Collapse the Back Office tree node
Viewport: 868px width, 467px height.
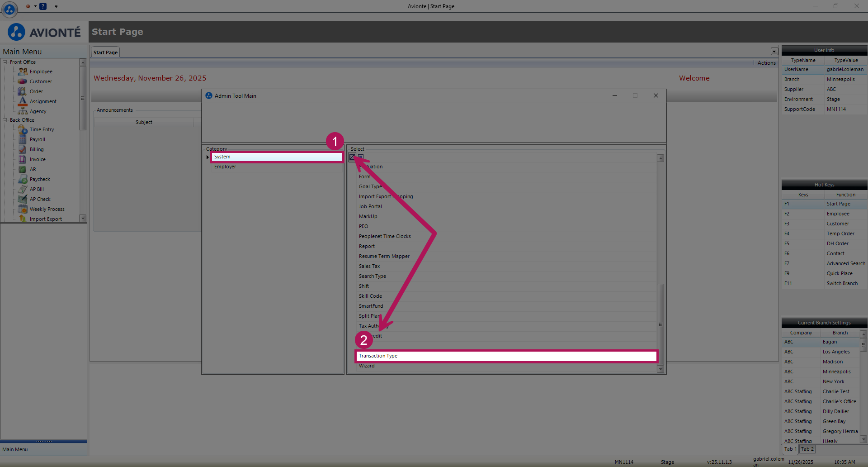[x=5, y=120]
